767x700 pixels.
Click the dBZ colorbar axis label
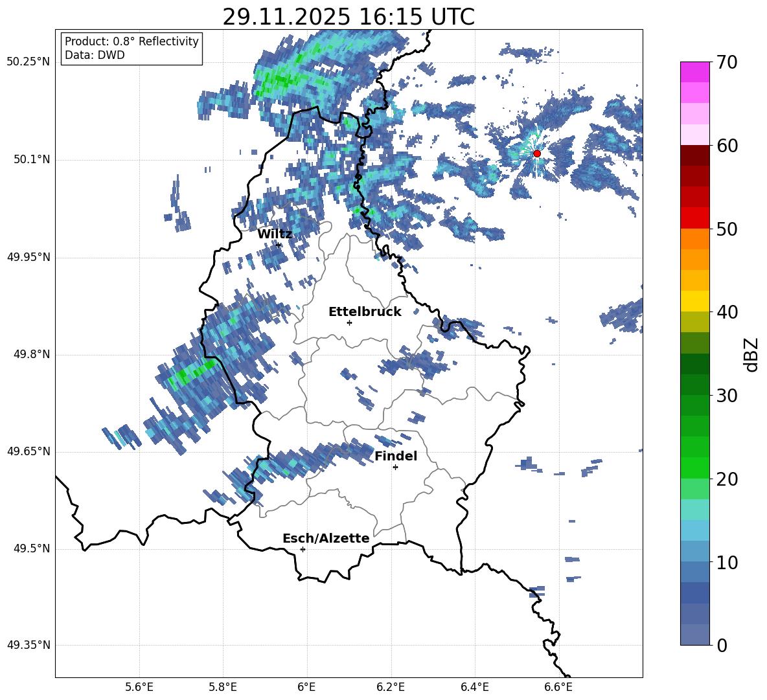[751, 354]
